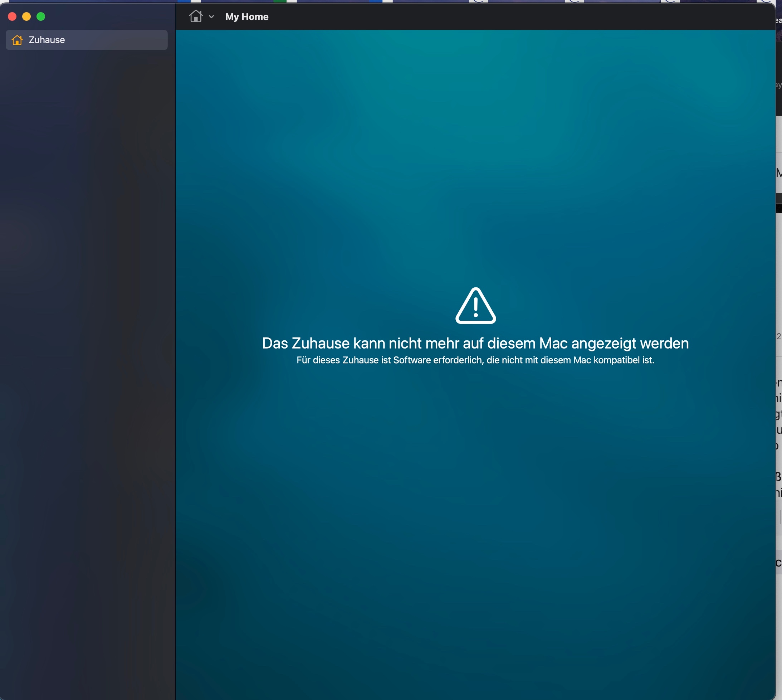
Task: Click the My Home window title
Action: [x=247, y=17]
